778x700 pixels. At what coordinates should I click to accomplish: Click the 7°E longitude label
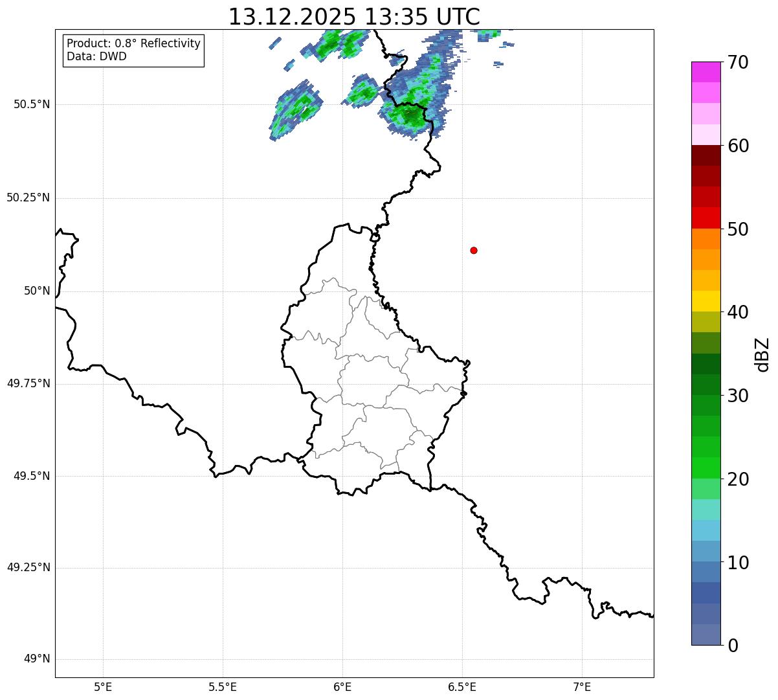(x=582, y=686)
